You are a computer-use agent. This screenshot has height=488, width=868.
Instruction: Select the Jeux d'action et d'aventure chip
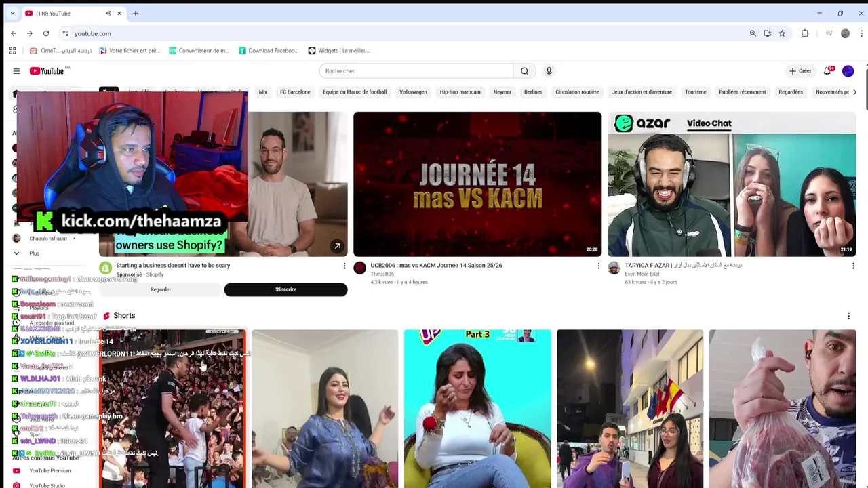[x=642, y=92]
